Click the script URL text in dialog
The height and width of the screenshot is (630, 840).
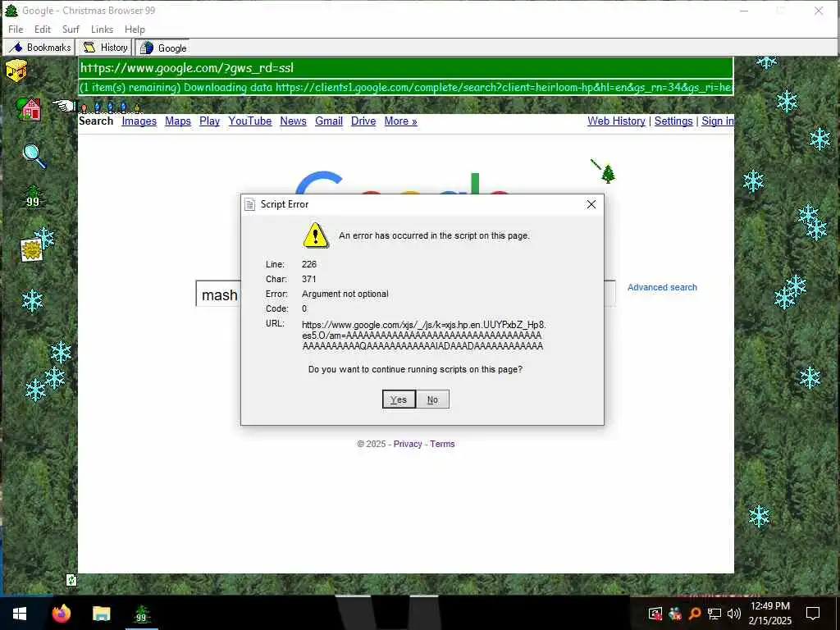coord(423,336)
